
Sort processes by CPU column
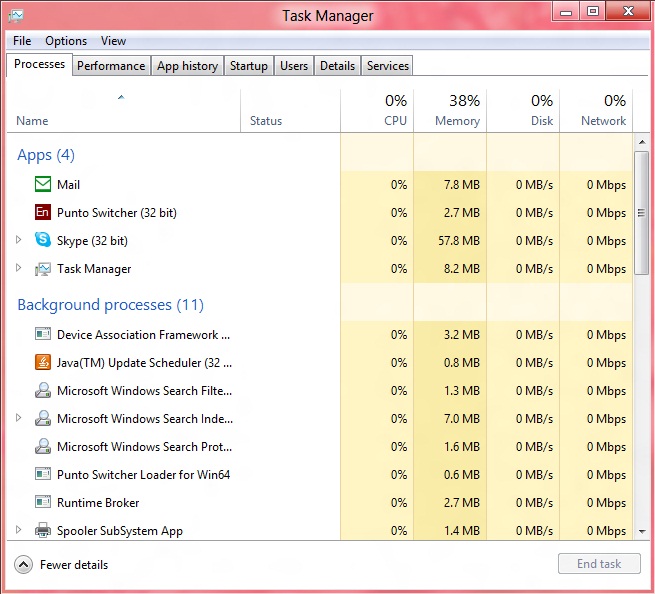(377, 111)
